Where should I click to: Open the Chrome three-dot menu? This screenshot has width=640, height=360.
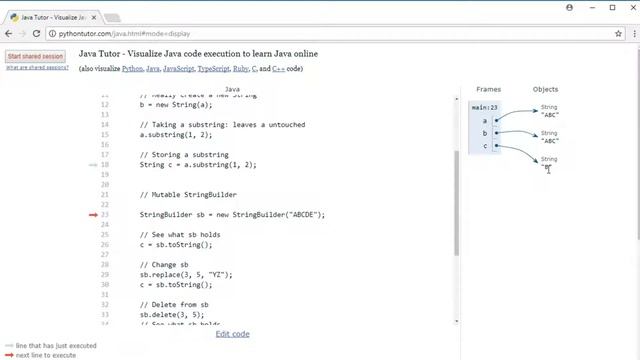tap(634, 34)
